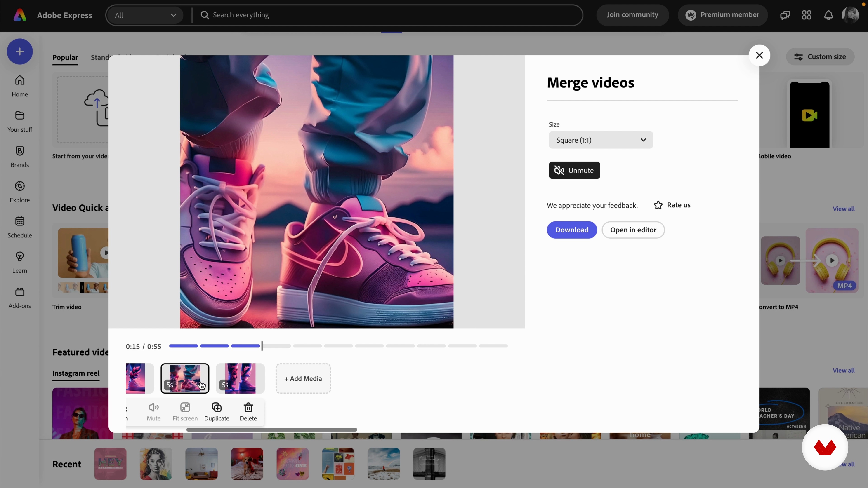This screenshot has width=868, height=488.
Task: Open the Home sidebar section
Action: 19,86
